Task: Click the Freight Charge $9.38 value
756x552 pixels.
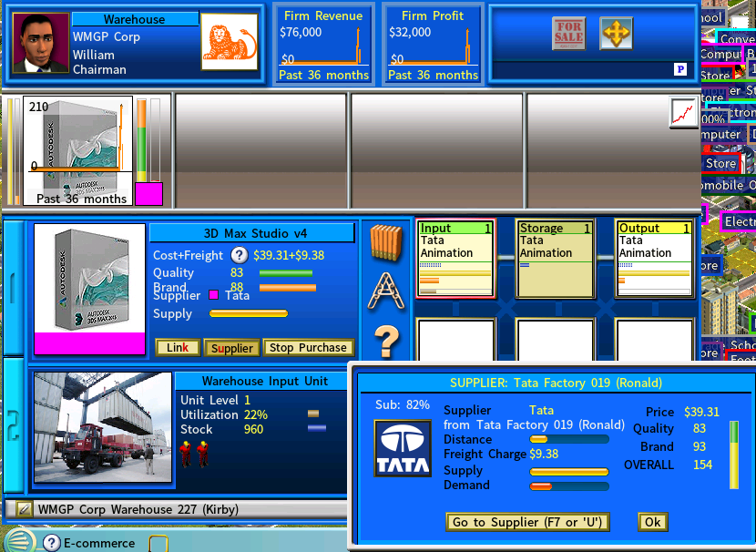Action: [x=544, y=455]
